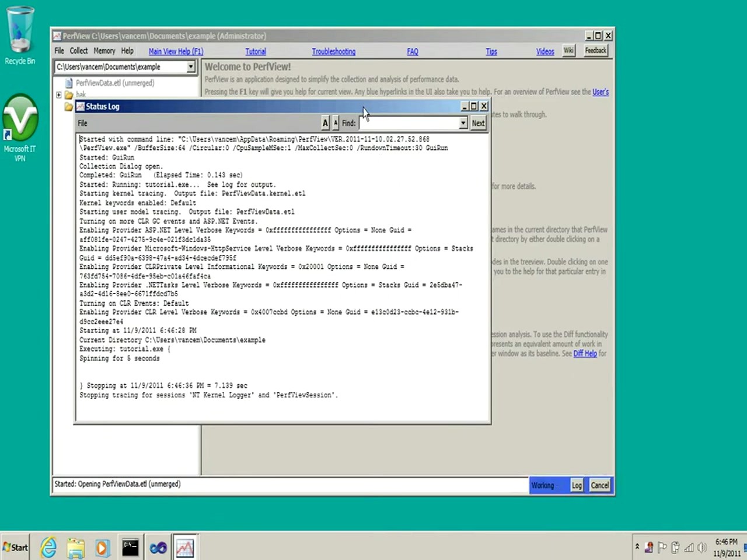Screen dimensions: 747x560
Task: Open the command prompt taskbar icon
Action: coord(130,547)
